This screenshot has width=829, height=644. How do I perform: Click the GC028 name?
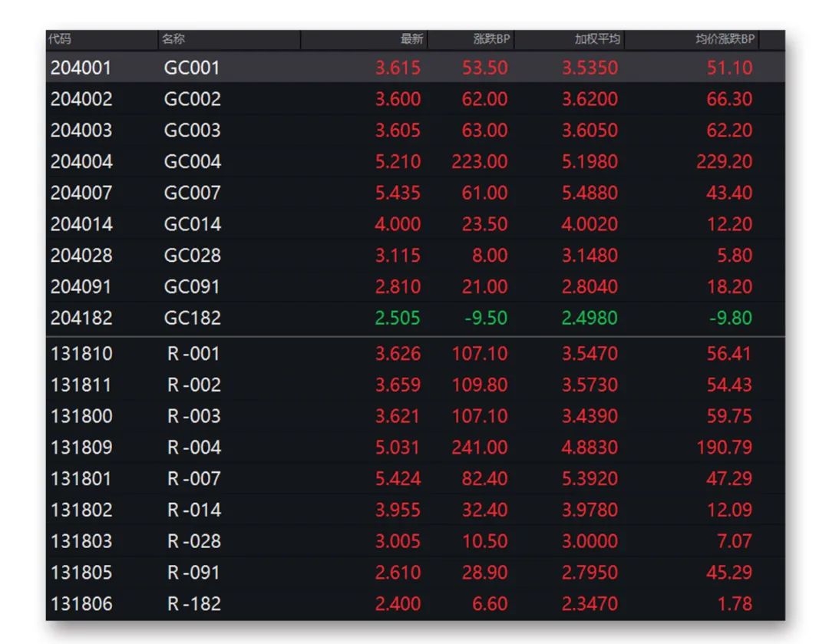192,256
